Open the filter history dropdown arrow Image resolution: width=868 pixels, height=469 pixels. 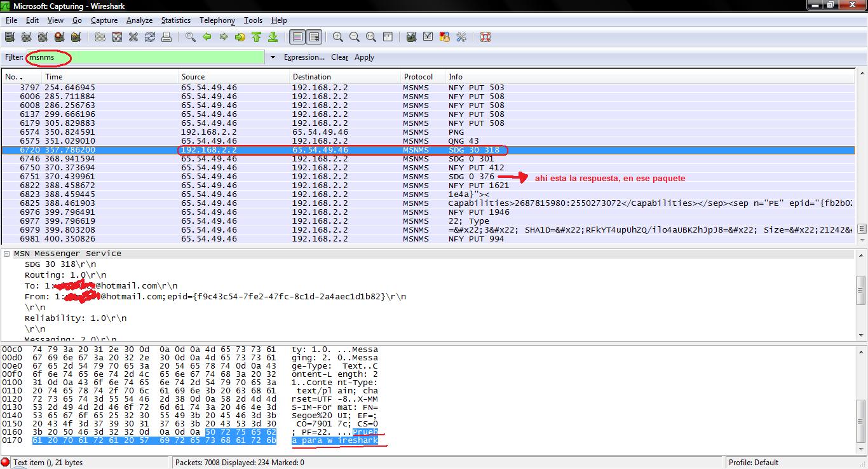pyautogui.click(x=273, y=57)
